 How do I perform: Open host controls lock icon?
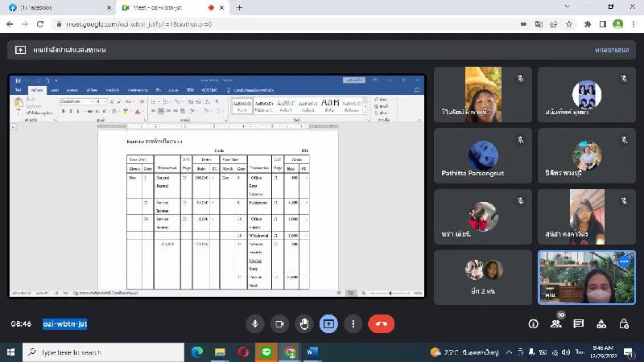pos(624,323)
